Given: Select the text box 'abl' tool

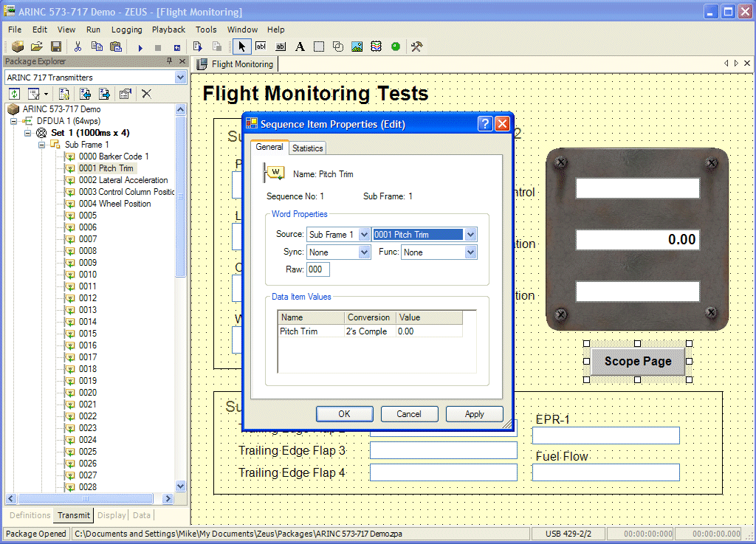Looking at the screenshot, I should 261,47.
